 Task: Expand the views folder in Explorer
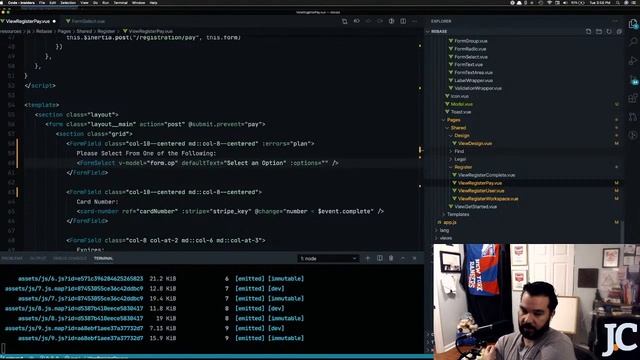[x=446, y=238]
